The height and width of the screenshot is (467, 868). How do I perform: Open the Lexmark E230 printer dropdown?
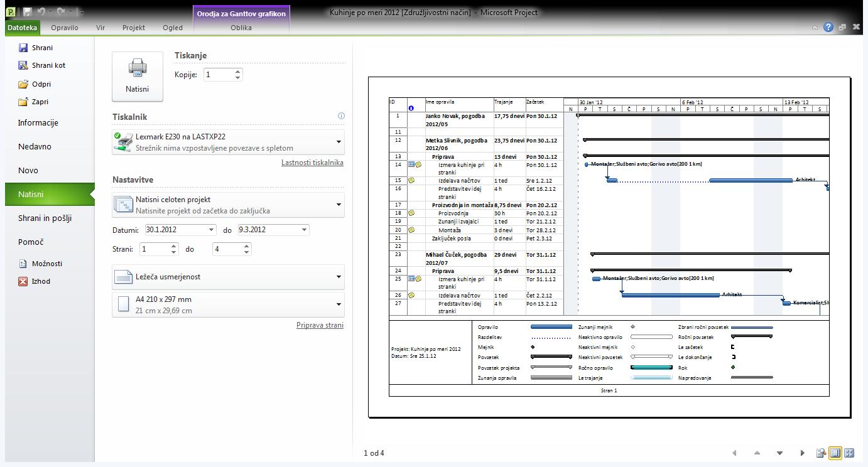(x=228, y=142)
